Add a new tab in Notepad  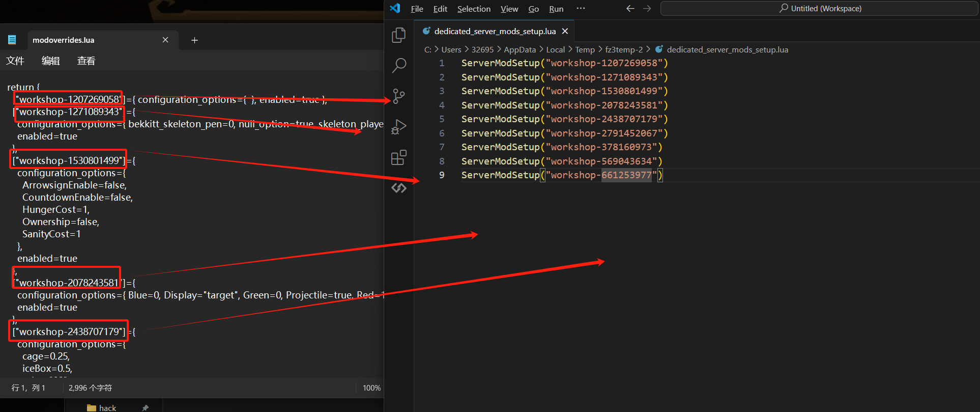(x=194, y=40)
